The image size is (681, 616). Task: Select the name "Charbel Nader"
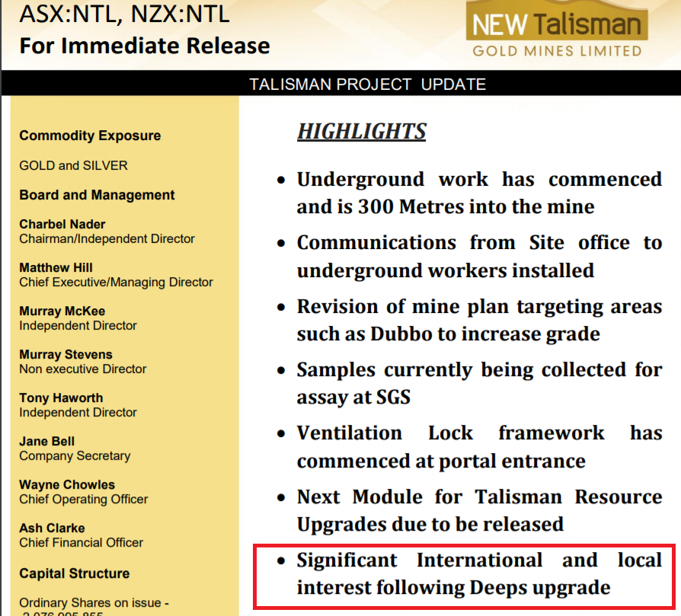point(62,224)
